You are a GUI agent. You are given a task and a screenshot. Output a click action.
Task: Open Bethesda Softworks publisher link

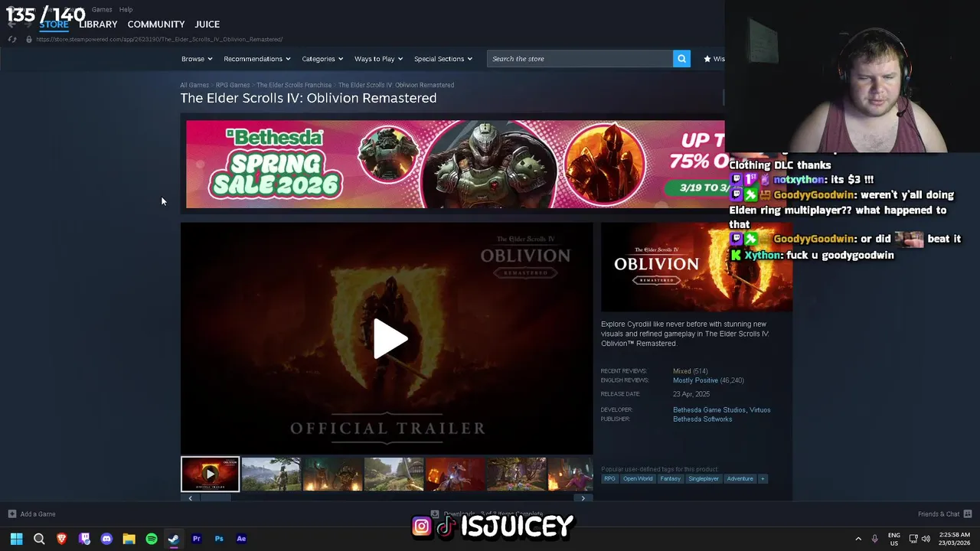pos(702,419)
